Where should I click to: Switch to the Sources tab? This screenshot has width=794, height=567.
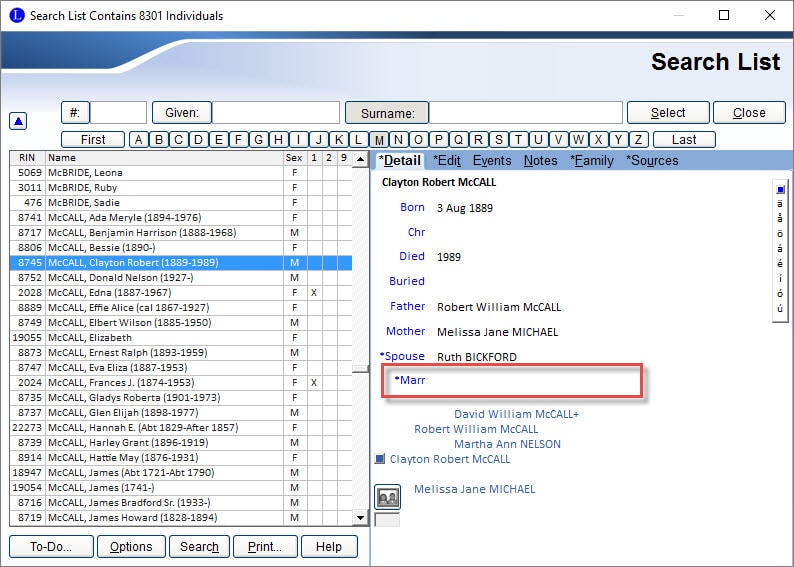tap(652, 160)
